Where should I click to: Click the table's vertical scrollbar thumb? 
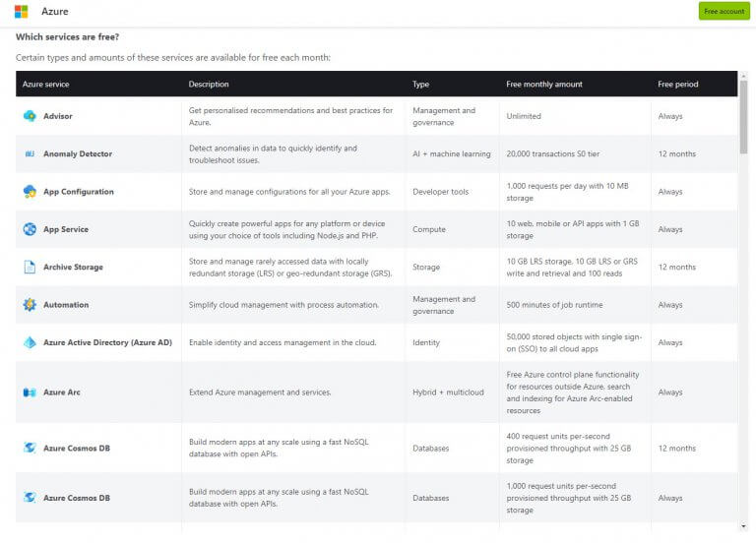[743, 118]
